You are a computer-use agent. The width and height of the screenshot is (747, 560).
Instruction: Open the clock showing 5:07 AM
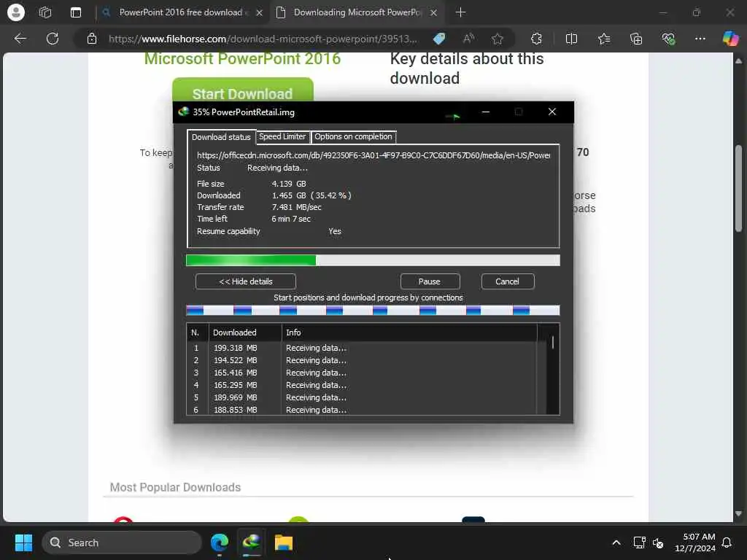click(x=695, y=542)
